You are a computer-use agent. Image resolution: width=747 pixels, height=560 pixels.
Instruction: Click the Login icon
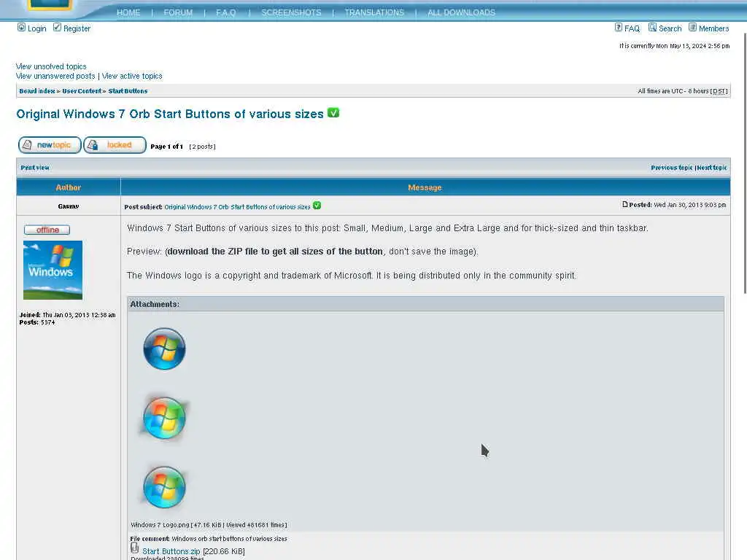click(x=21, y=27)
